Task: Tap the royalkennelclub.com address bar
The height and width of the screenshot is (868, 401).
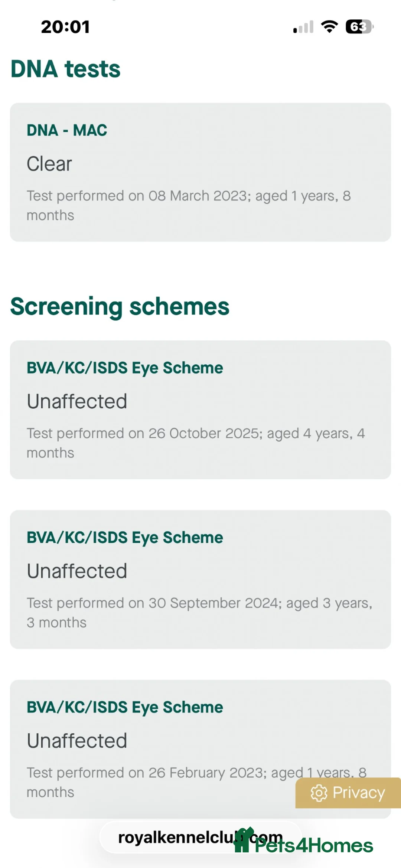Action: (200, 837)
